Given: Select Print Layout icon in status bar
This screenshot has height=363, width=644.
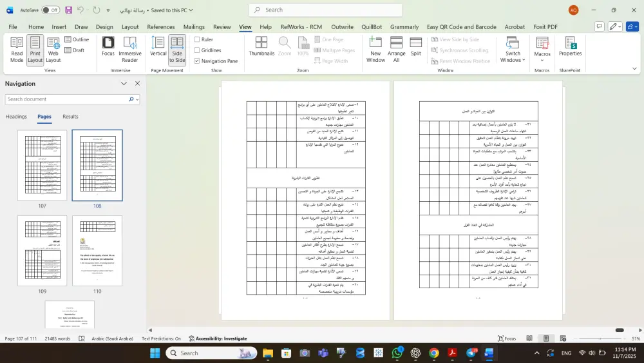Looking at the screenshot, I should (x=546, y=338).
